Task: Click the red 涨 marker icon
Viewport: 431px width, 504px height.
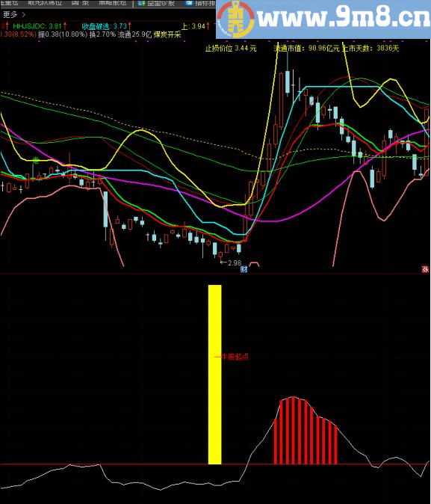Action: click(425, 269)
